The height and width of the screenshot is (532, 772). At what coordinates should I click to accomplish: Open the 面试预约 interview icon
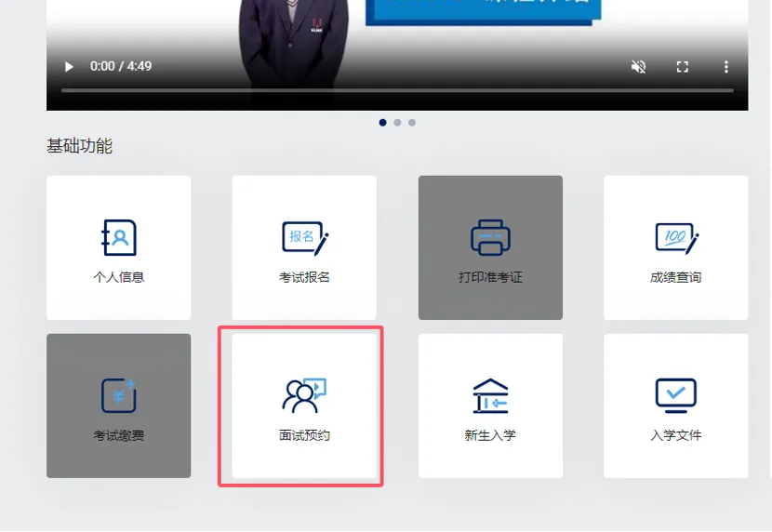click(x=304, y=395)
